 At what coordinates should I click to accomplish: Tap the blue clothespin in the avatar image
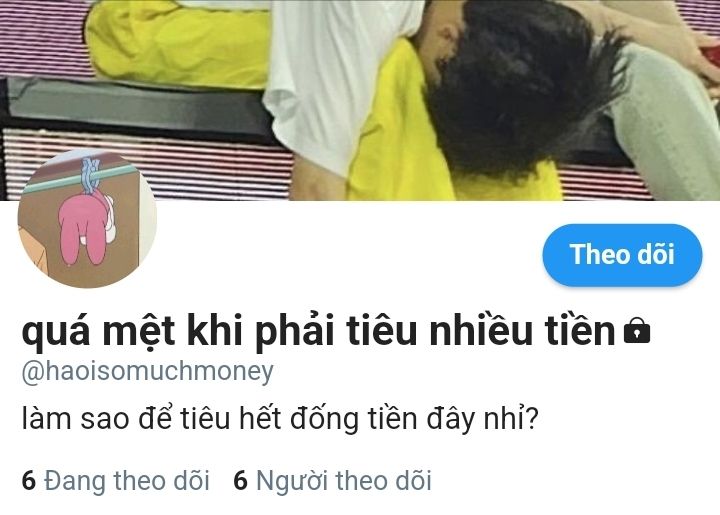(91, 176)
